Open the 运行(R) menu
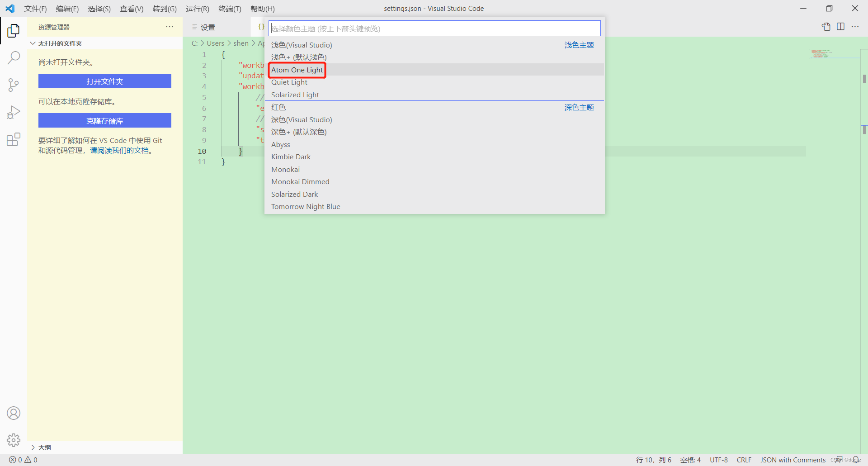The image size is (868, 466). [x=198, y=9]
